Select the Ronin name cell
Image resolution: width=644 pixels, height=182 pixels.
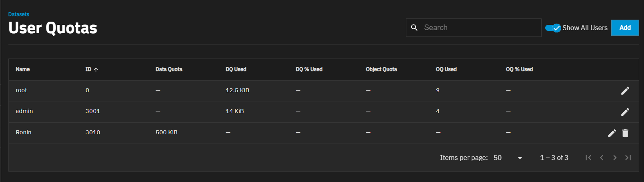[24, 132]
